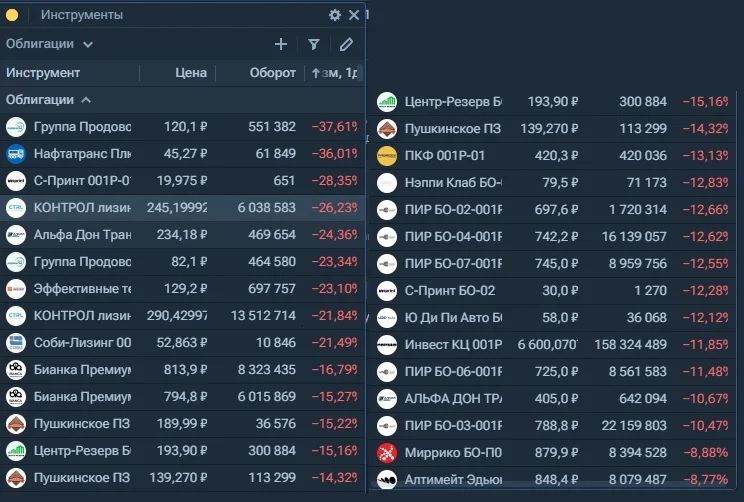Select ПИР БО-06-001Р instrument name
This screenshot has height=502, width=744.
453,372
